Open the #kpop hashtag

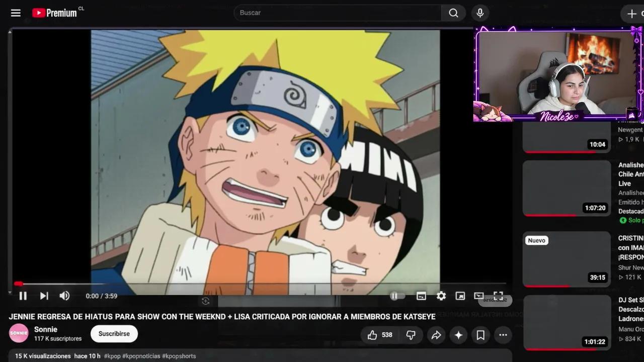tap(112, 356)
